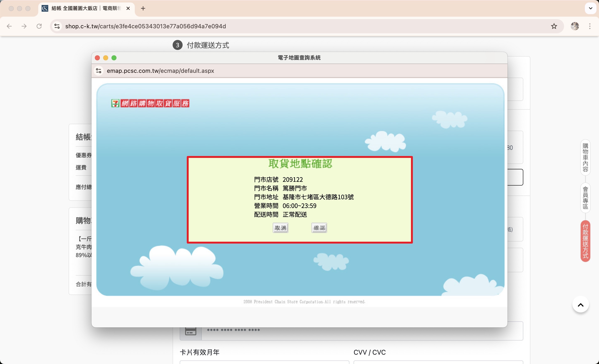Click credit card icon beside number field
This screenshot has height=364, width=599.
click(191, 331)
